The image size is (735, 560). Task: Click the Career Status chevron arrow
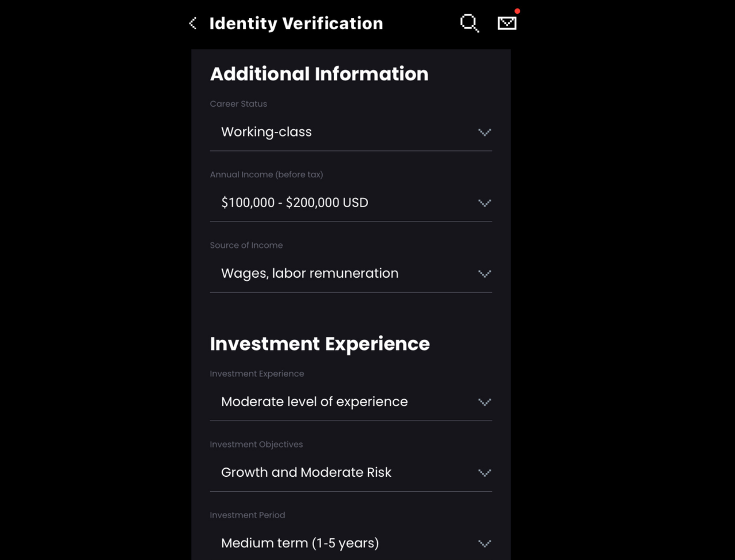click(x=485, y=132)
